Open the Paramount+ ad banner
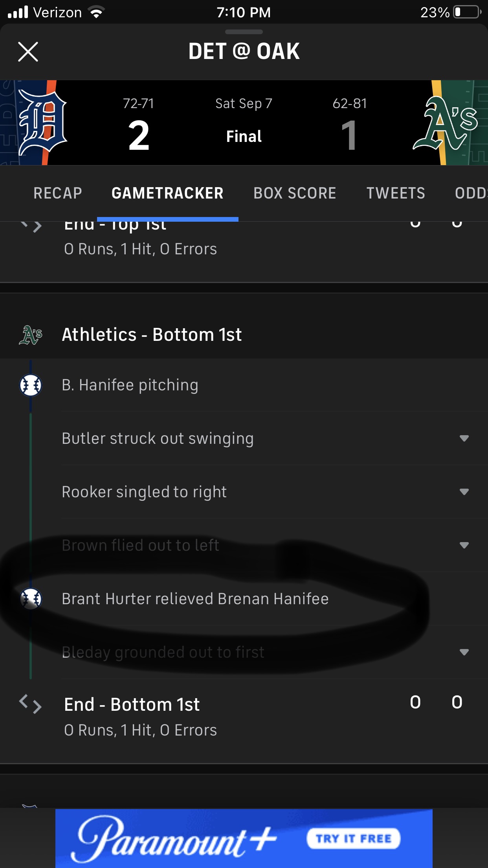The height and width of the screenshot is (868, 488). (x=177, y=839)
